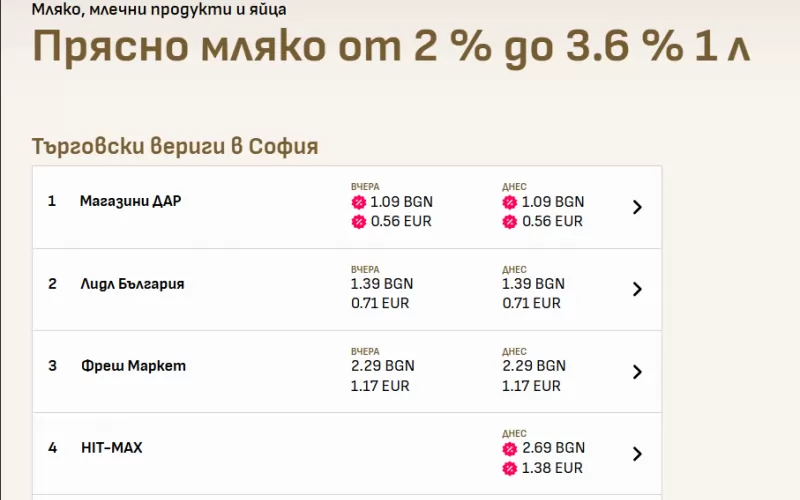Click the discount icon next to 2.69 BGN
Screen dimensions: 800x500
510,448
